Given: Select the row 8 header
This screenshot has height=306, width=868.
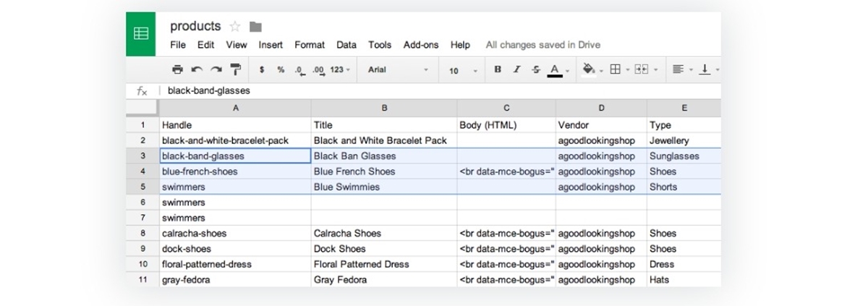Looking at the screenshot, I should [x=142, y=234].
